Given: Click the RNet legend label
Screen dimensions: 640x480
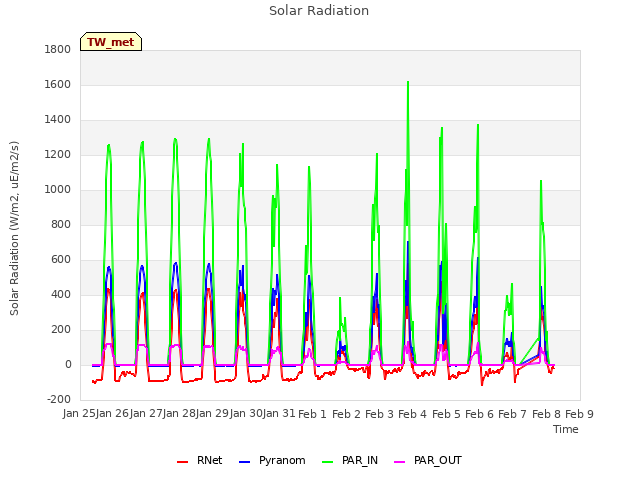Looking at the screenshot, I should [x=209, y=460].
